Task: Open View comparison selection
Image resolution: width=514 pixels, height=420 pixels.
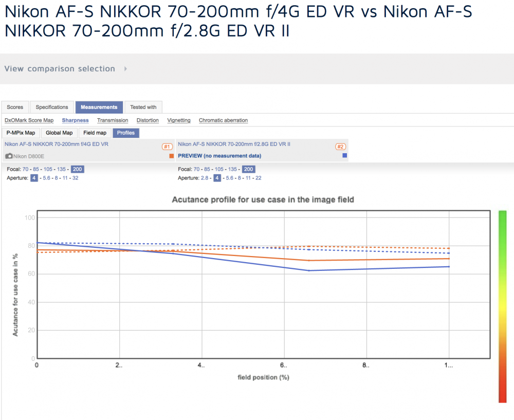Action: (60, 69)
